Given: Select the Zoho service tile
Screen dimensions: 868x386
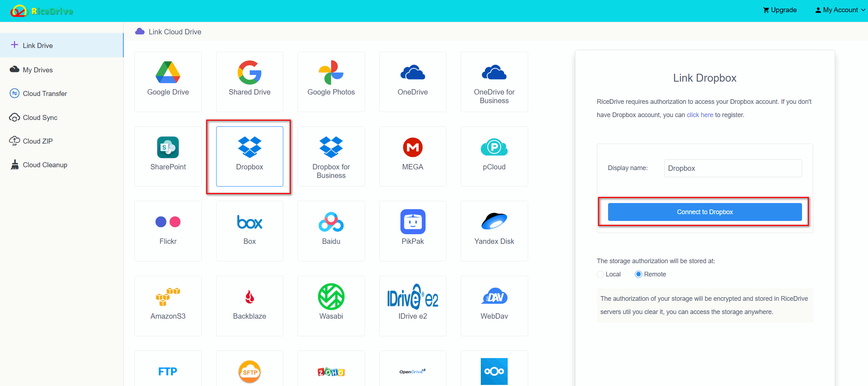Looking at the screenshot, I should pyautogui.click(x=331, y=369).
